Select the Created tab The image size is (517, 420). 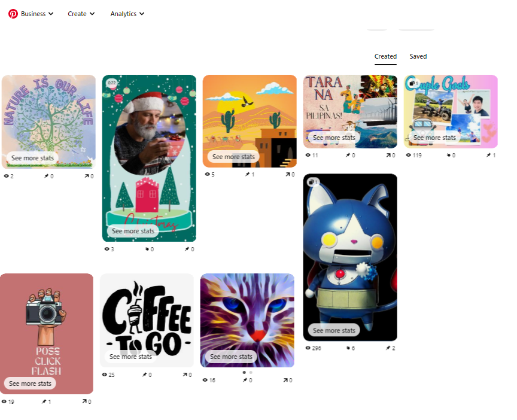(x=385, y=56)
